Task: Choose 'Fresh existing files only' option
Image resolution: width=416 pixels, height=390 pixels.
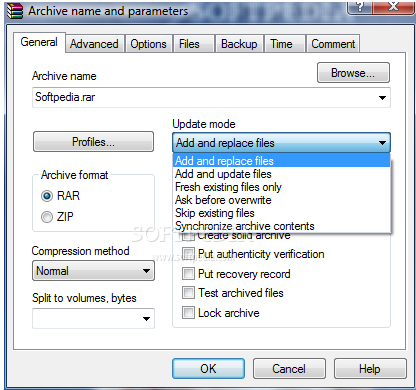Action: pyautogui.click(x=282, y=187)
